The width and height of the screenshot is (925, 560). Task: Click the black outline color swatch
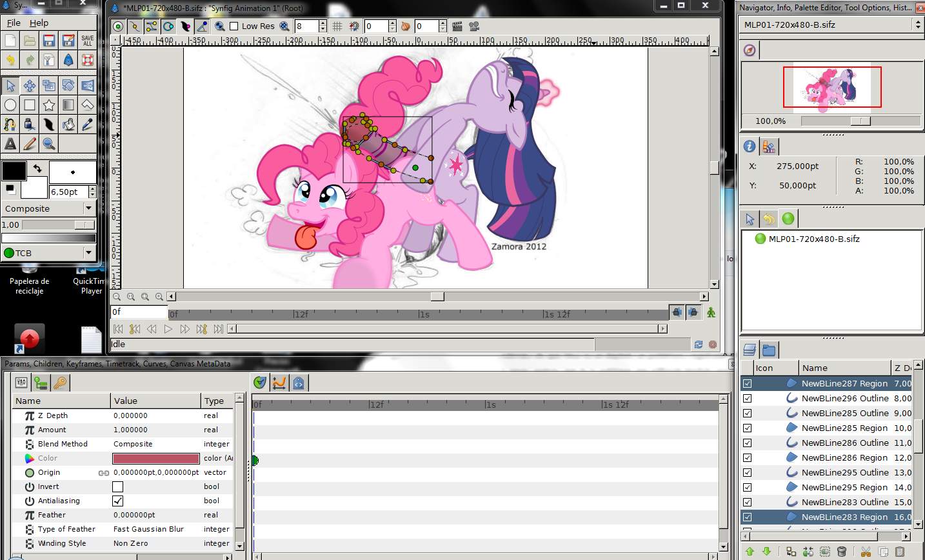click(x=14, y=171)
